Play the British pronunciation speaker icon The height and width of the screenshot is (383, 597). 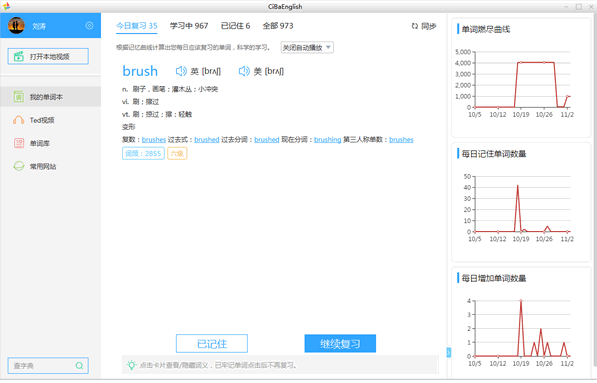click(x=181, y=71)
